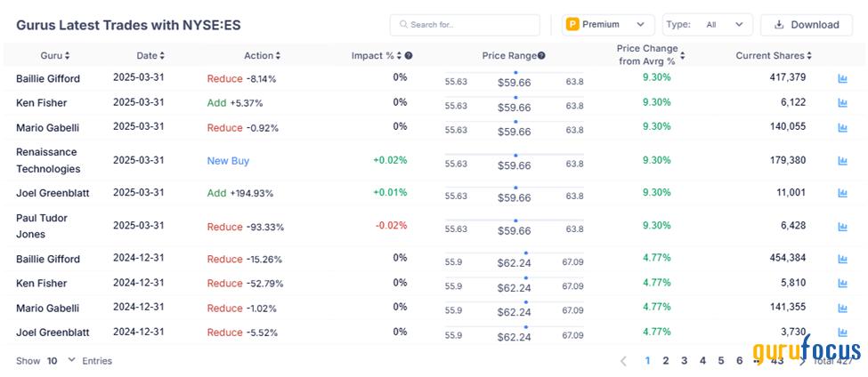Click Reduce -93.33% action
The image size is (868, 377).
pos(245,227)
